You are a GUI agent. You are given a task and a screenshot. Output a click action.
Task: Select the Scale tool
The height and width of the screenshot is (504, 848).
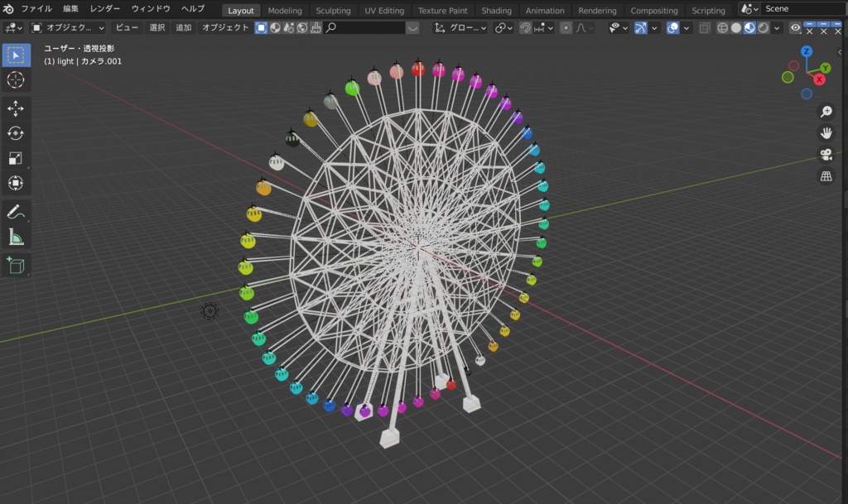pyautogui.click(x=16, y=158)
